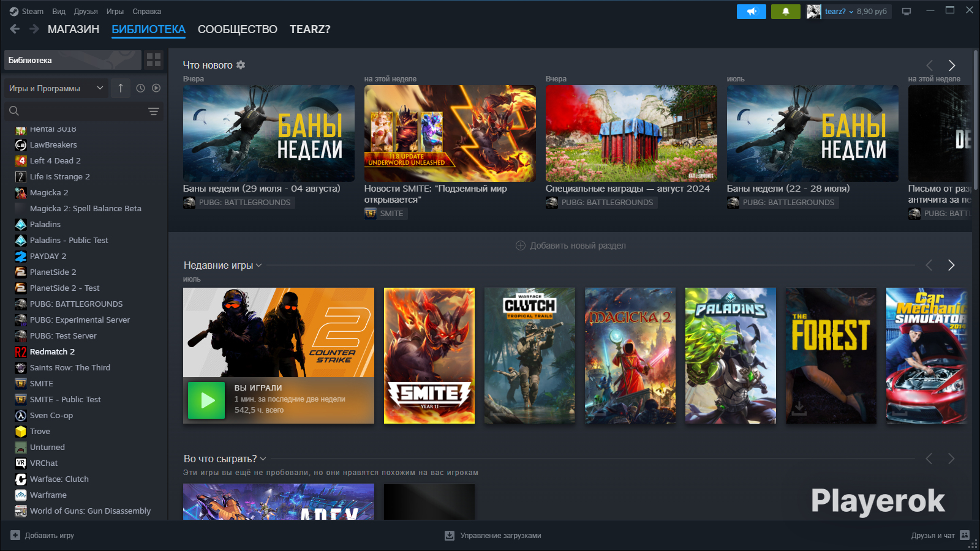Open the Вид menu
The height and width of the screenshot is (551, 980).
[x=59, y=12]
